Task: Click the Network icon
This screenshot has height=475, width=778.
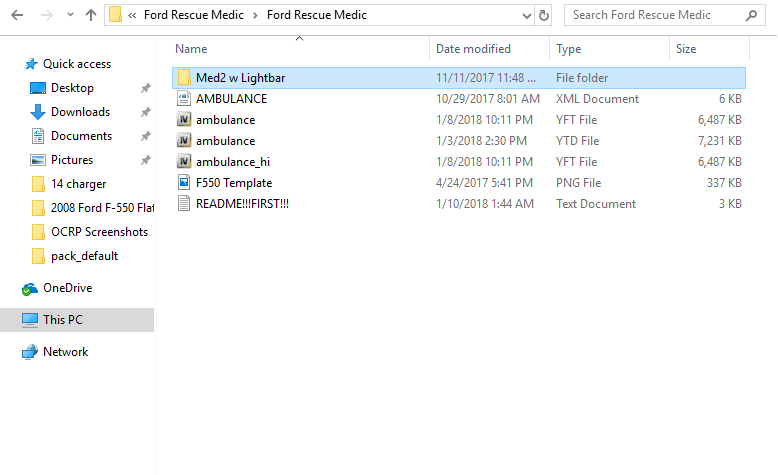Action: (x=30, y=352)
